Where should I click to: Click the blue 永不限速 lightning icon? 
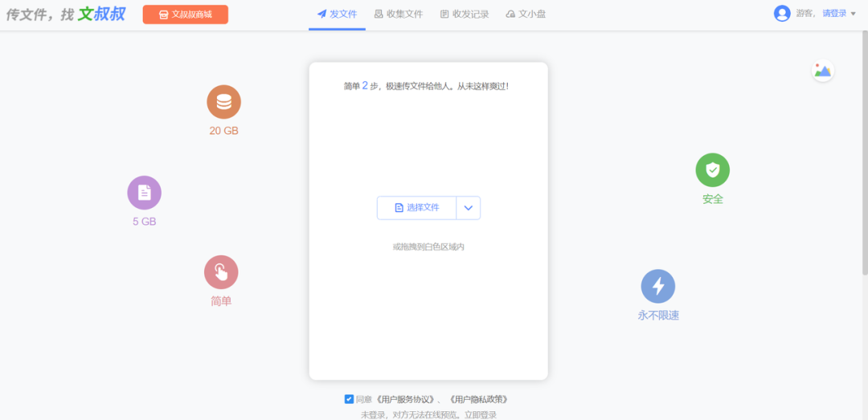tap(658, 286)
